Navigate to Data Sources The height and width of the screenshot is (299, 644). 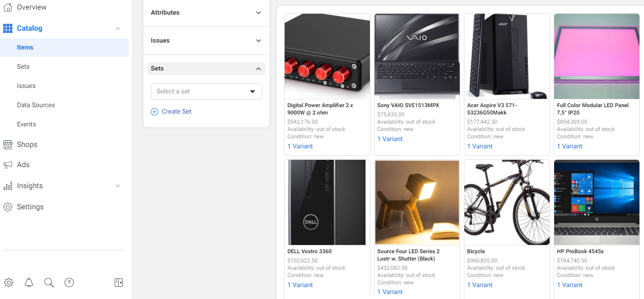tap(36, 105)
